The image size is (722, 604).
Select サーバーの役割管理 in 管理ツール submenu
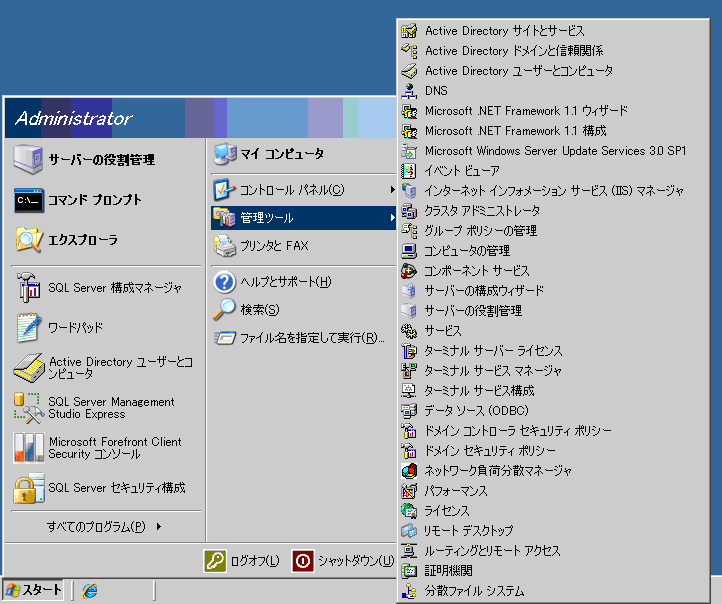click(553, 311)
